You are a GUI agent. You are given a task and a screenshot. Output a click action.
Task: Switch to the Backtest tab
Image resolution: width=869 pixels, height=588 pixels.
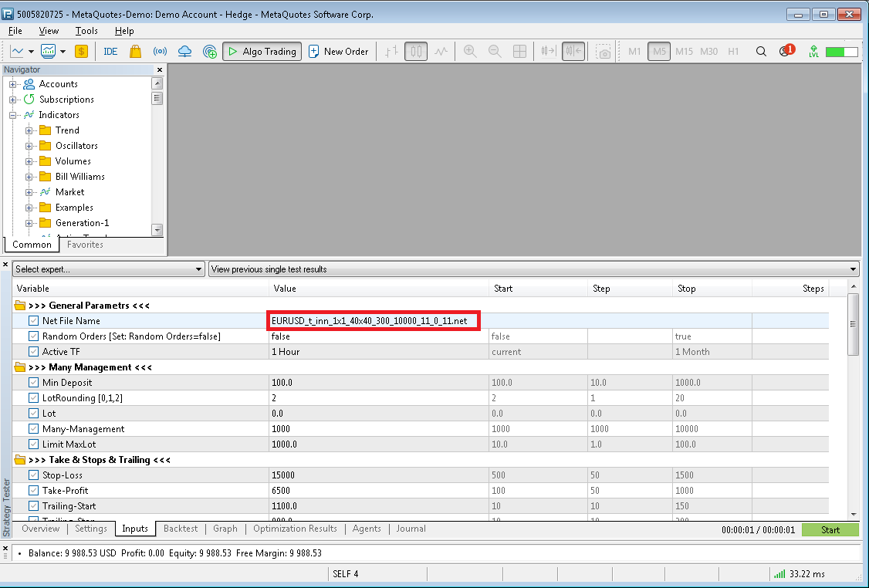pyautogui.click(x=181, y=529)
